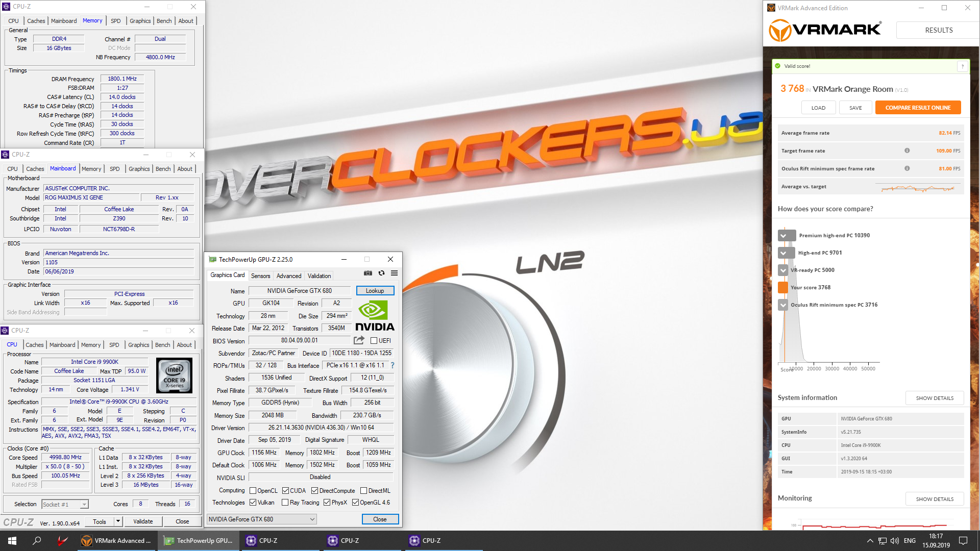Open first CPU-Z taskbar item
Viewport: 980px width, 551px height.
point(280,541)
